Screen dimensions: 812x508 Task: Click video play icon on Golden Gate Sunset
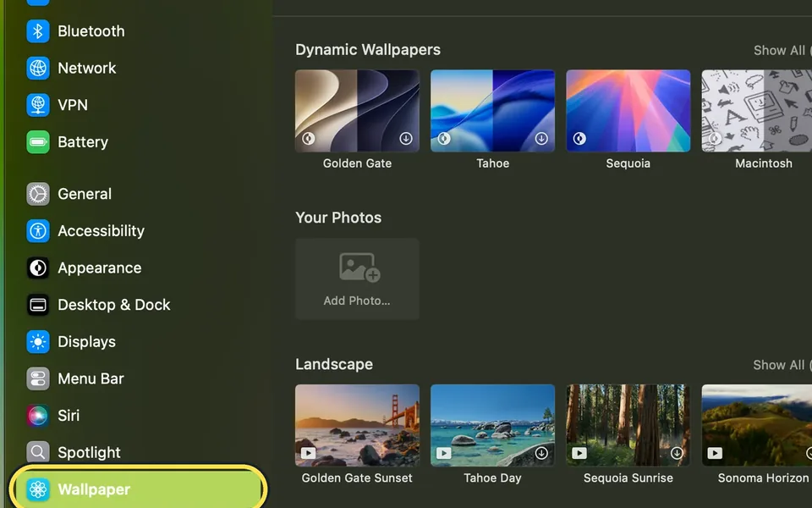(x=309, y=453)
